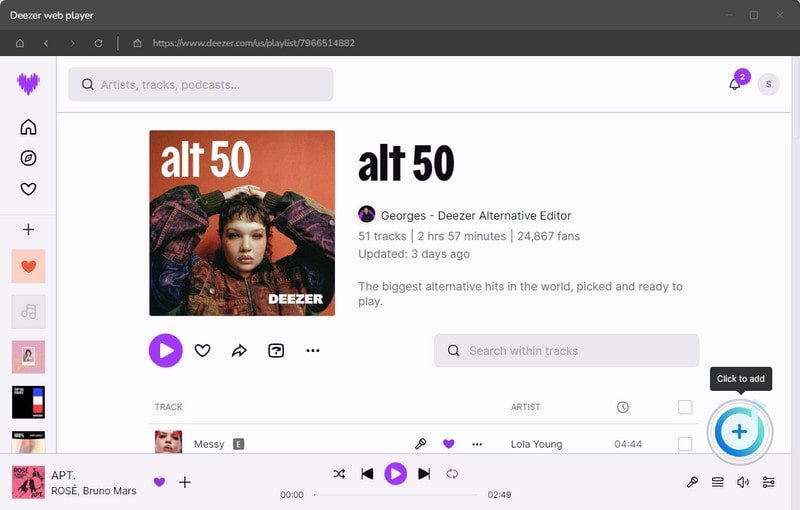Screen dimensions: 800x510
Task: Open the Loved tracks orange heart thumbnail
Action: click(29, 266)
